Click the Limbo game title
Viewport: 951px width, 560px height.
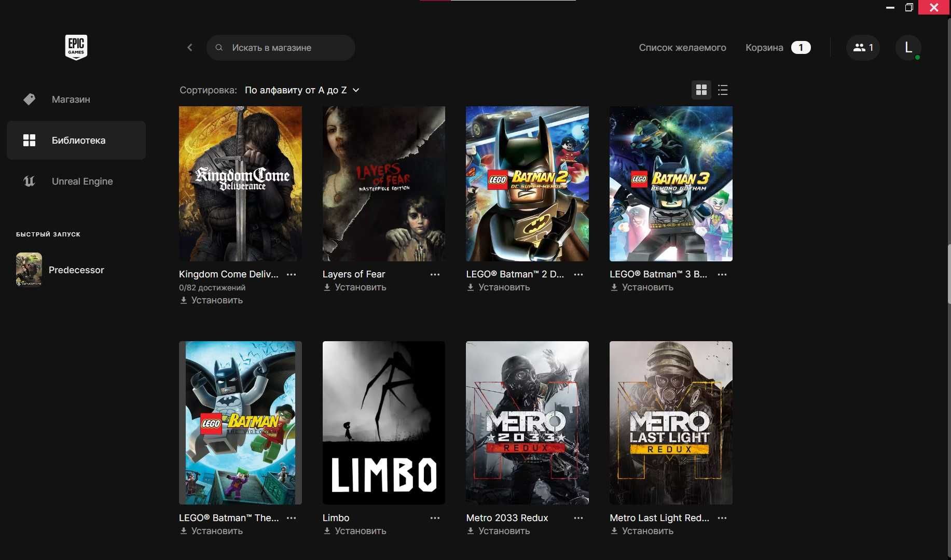(336, 518)
